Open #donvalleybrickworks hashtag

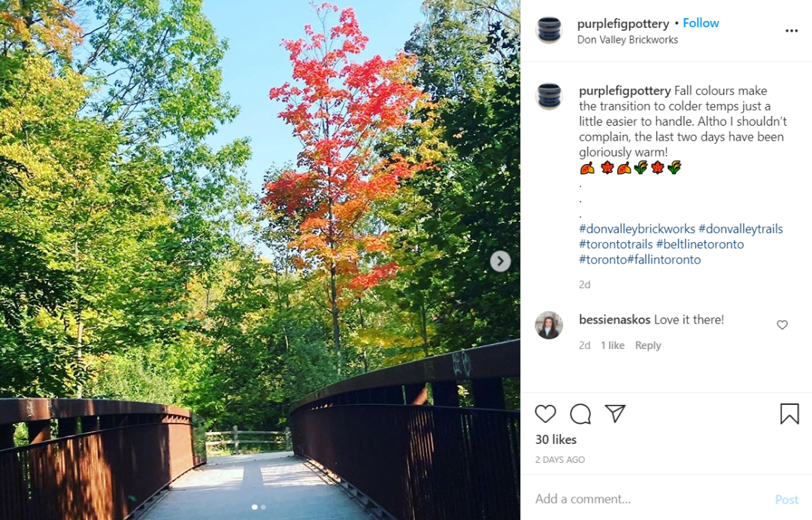click(637, 229)
